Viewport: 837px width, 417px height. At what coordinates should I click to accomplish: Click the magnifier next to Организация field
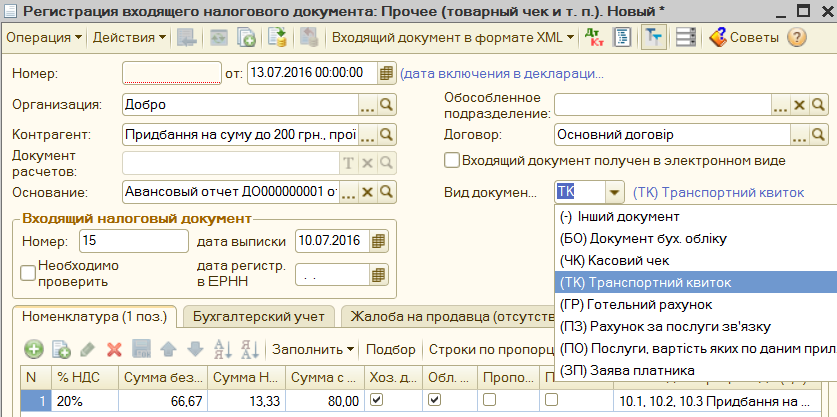coord(386,106)
